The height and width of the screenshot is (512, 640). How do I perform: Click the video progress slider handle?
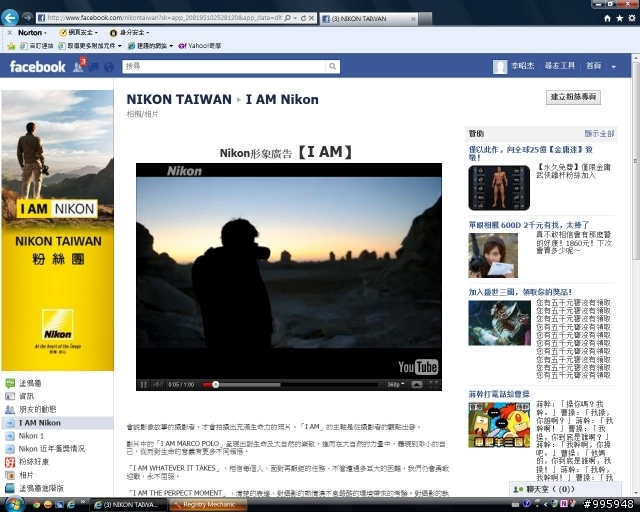tap(216, 384)
